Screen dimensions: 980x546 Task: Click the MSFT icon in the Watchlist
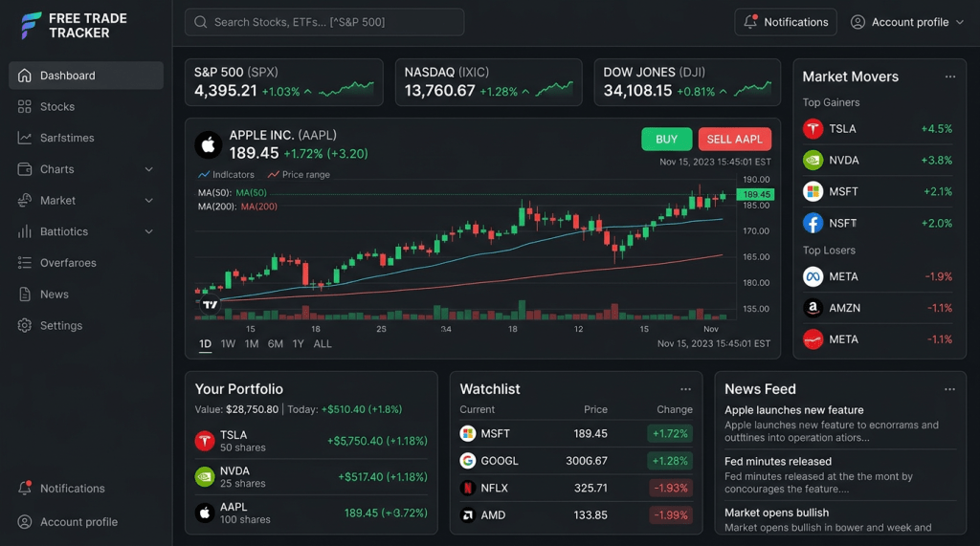(x=467, y=433)
